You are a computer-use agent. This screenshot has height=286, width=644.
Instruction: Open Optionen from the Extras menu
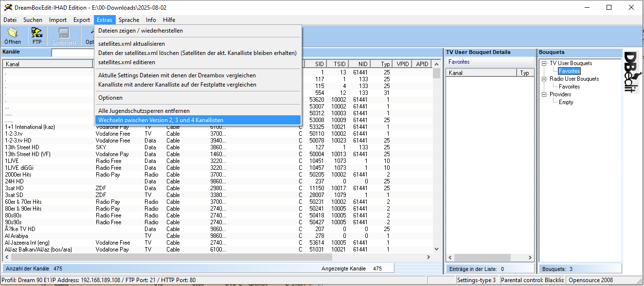tap(198, 98)
